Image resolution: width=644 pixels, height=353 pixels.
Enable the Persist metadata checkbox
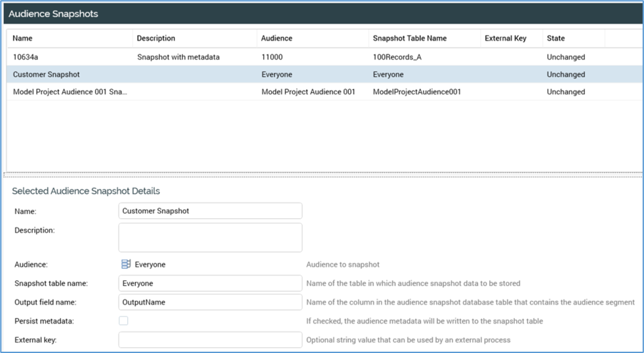(x=123, y=321)
